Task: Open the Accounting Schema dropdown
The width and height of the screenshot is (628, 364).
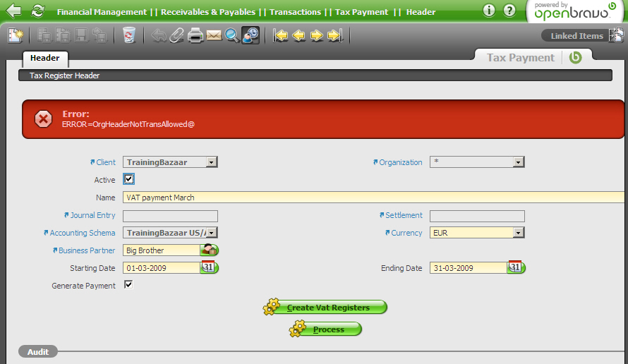Action: (212, 233)
